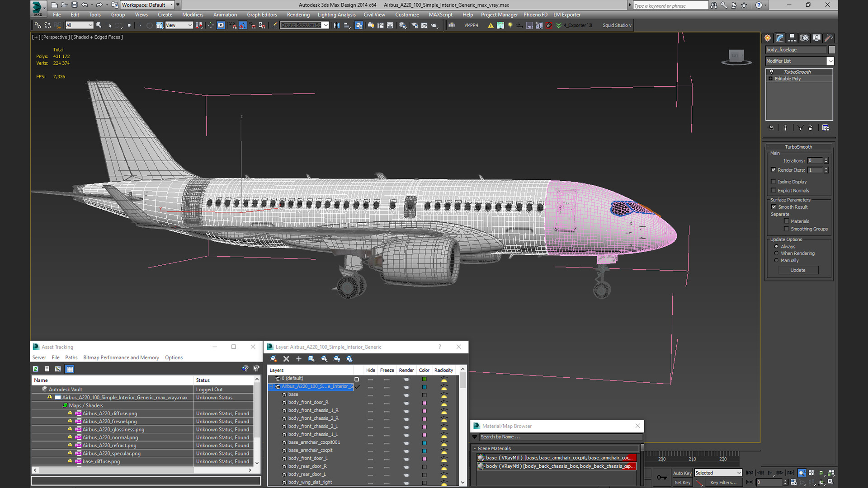The image size is (868, 488).
Task: Open the selection filter All dropdown
Action: pyautogui.click(x=79, y=25)
